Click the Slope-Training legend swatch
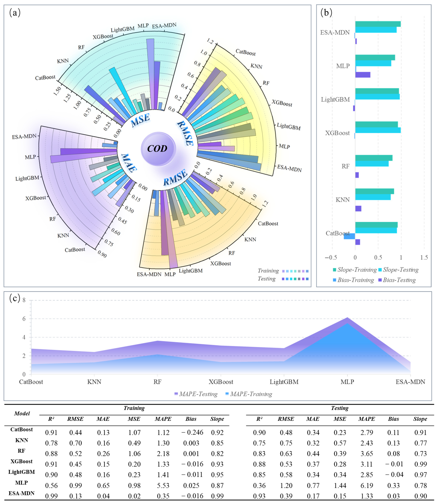Screen dimensions: 438x504 334,270
